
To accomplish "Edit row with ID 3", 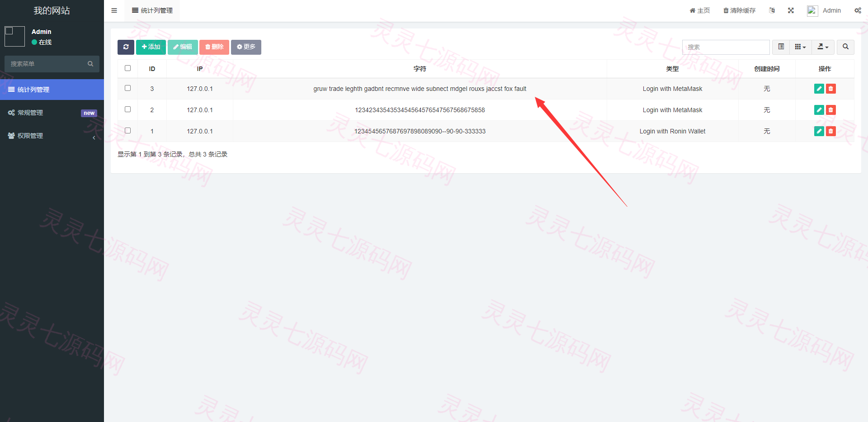I will 819,89.
